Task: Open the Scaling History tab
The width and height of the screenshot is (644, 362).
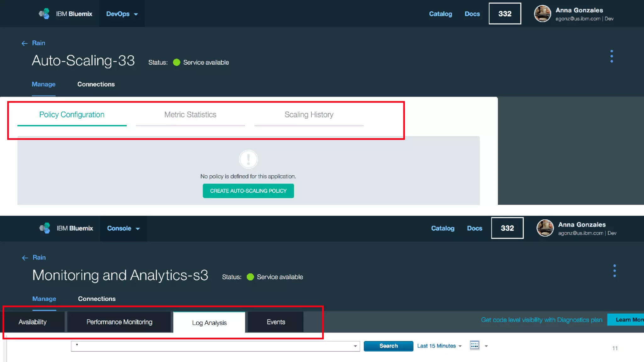Action: pos(309,115)
